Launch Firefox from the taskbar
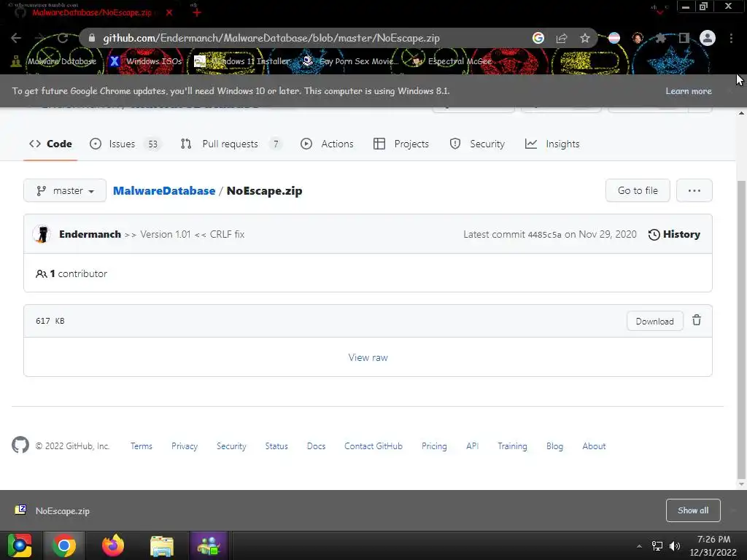The width and height of the screenshot is (747, 560). [113, 545]
